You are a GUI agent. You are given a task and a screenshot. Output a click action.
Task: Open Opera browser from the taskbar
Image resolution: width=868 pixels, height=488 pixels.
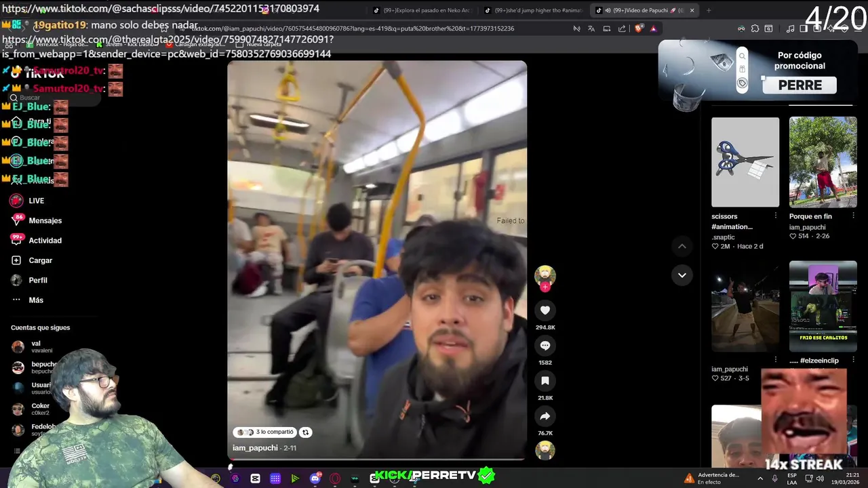[334, 479]
